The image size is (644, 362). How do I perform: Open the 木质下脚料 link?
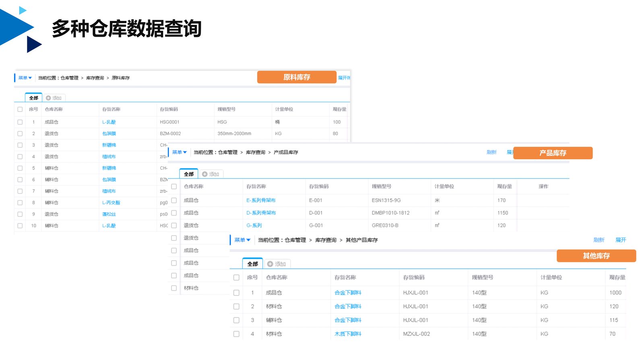tap(348, 334)
